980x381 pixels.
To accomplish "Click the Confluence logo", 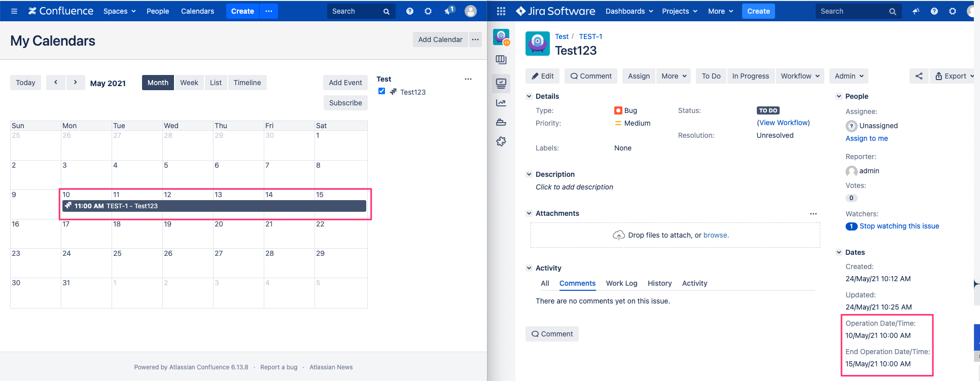I will (61, 11).
